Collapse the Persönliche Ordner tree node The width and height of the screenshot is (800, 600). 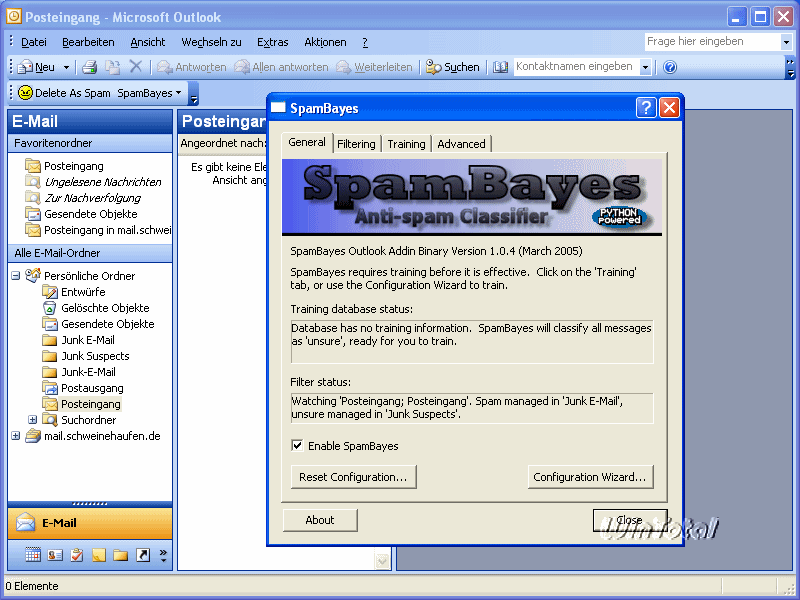coord(16,276)
